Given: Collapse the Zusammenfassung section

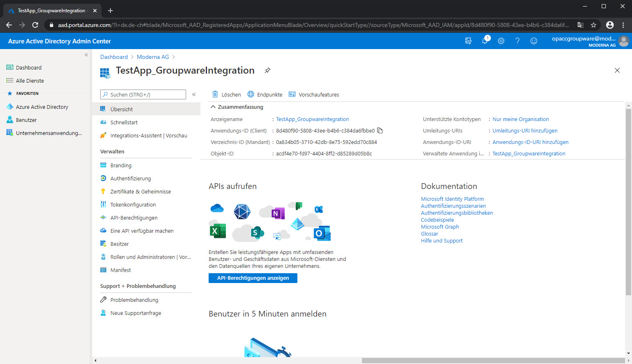Looking at the screenshot, I should [x=237, y=107].
